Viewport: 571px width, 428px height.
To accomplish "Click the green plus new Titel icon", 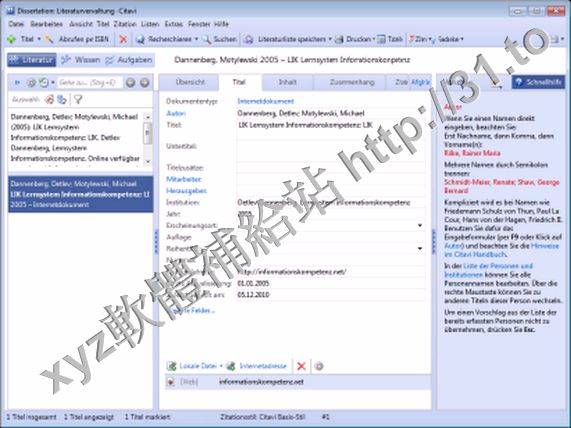I will click(x=11, y=39).
